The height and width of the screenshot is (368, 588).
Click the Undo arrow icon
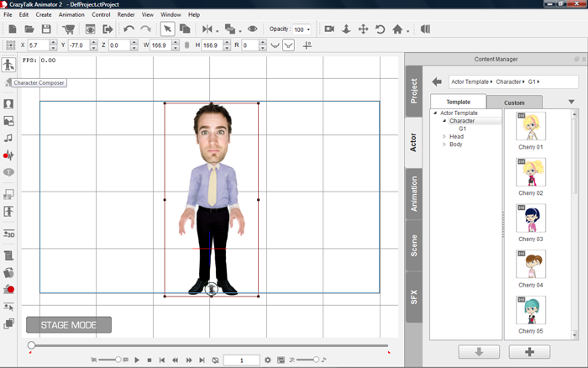coord(128,29)
